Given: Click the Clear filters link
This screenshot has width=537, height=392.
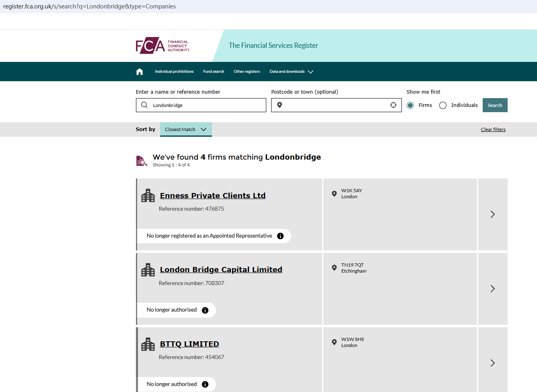Looking at the screenshot, I should pyautogui.click(x=493, y=129).
